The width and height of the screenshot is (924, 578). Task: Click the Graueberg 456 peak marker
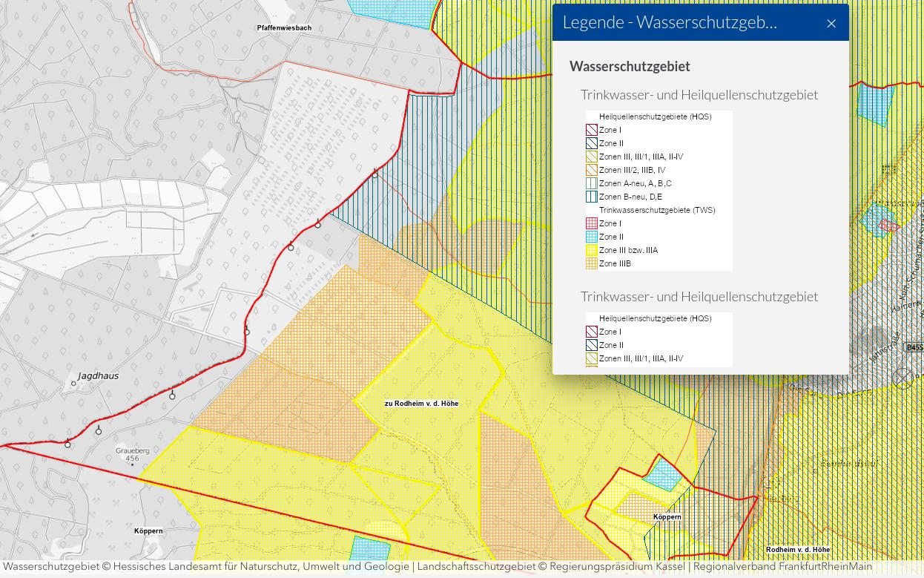pyautogui.click(x=132, y=455)
